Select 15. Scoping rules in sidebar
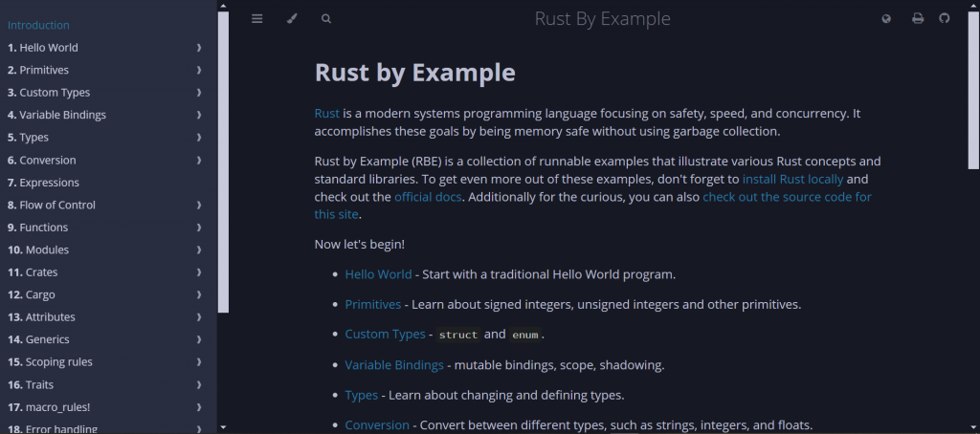This screenshot has height=434, width=980. (50, 362)
